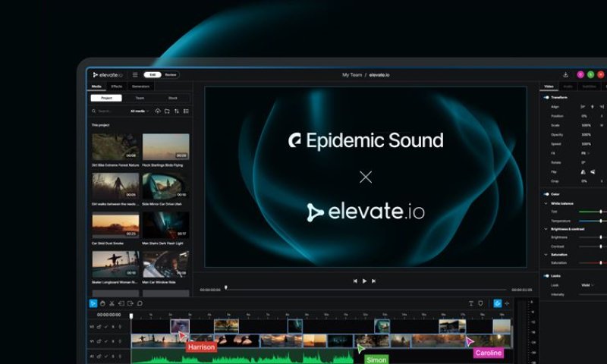Screen dimensions: 607x364
Task: Click the download export icon in header
Action: pyautogui.click(x=565, y=74)
